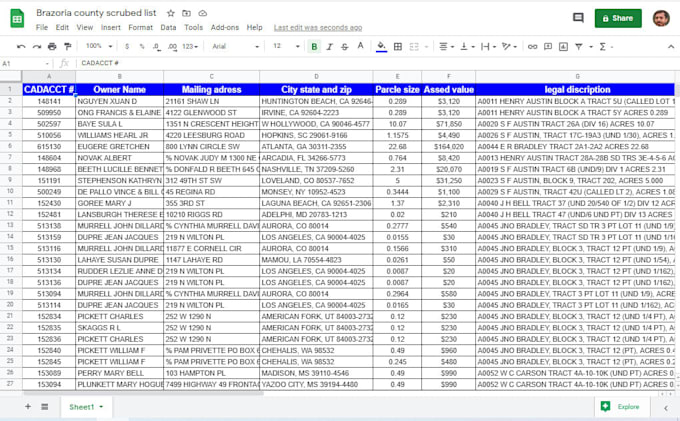This screenshot has width=680, height=421.
Task: Click the Share button
Action: pyautogui.click(x=618, y=18)
